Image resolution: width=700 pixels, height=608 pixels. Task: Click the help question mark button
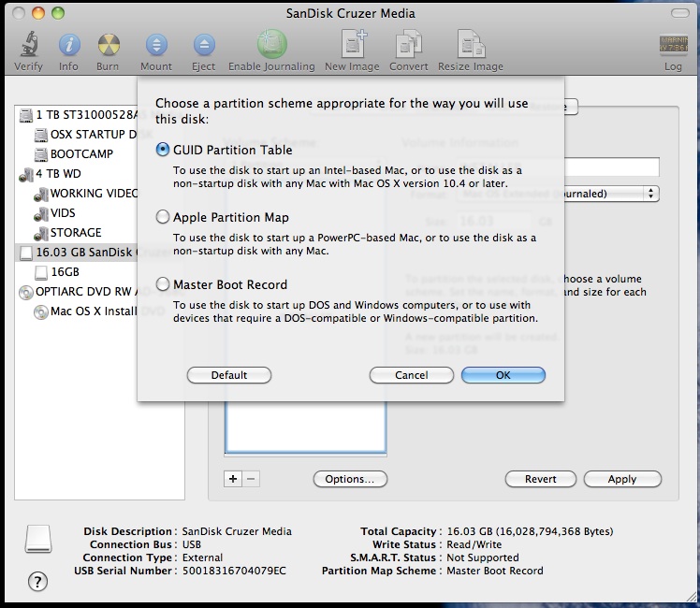(38, 581)
